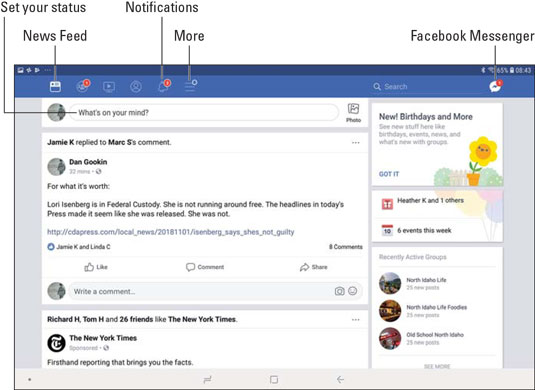Open the North Idaho Life Foodies group
The height and width of the screenshot is (390, 535).
pos(436,307)
